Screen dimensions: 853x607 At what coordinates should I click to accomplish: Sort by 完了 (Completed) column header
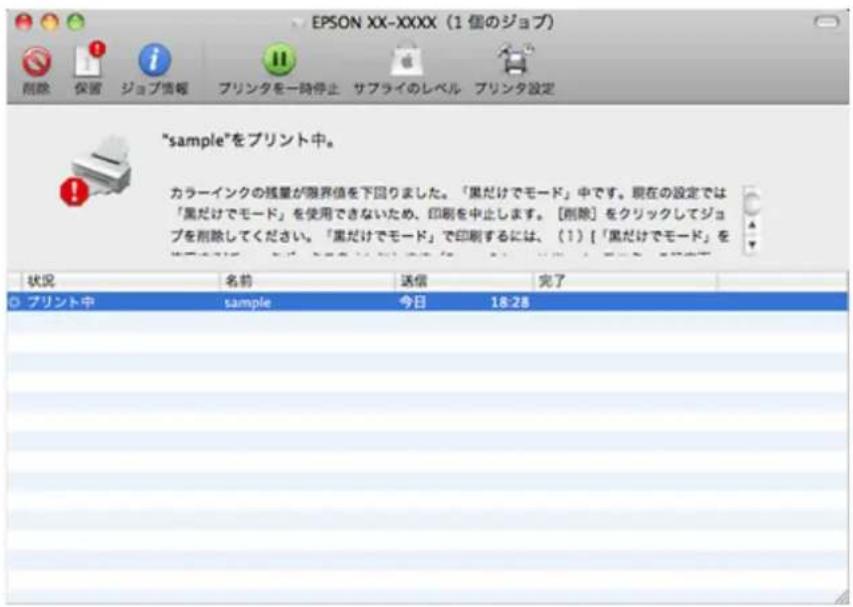point(625,281)
